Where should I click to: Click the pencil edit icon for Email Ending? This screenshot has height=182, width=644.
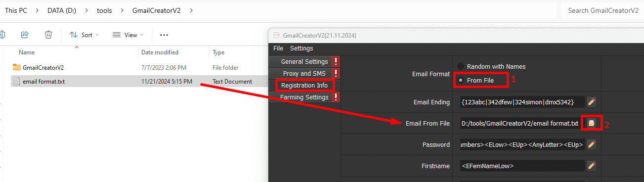[592, 102]
